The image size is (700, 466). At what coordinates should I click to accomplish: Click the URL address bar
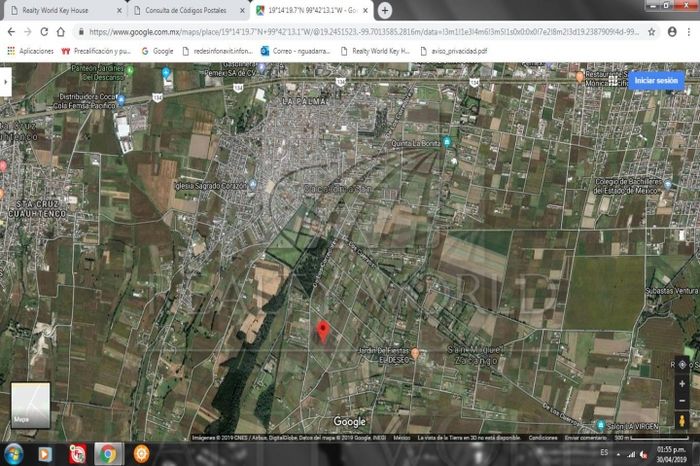point(350,31)
